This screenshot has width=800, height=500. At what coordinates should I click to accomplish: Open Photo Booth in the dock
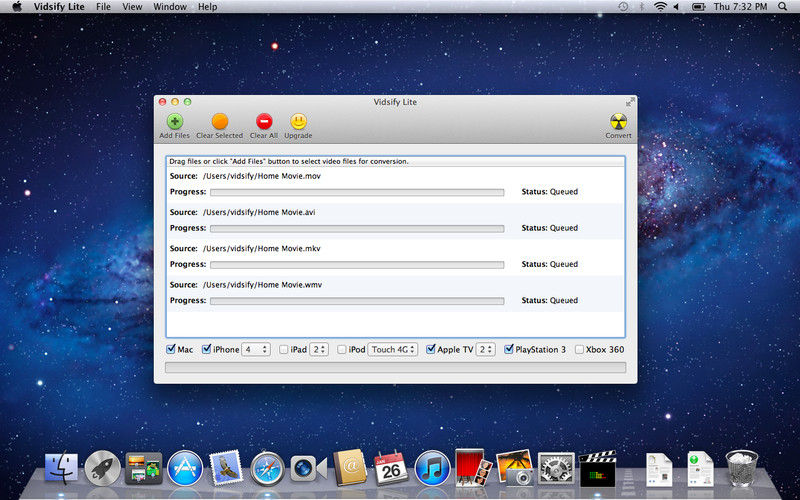coord(473,467)
